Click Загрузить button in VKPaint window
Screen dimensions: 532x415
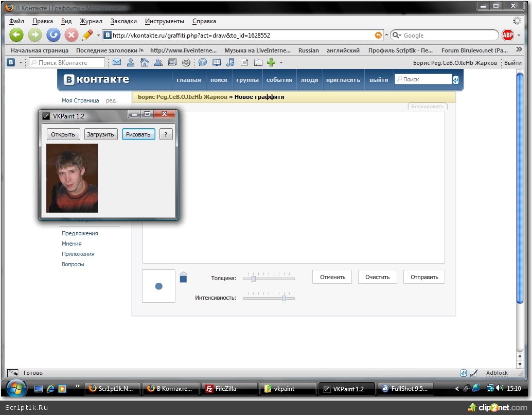point(100,134)
